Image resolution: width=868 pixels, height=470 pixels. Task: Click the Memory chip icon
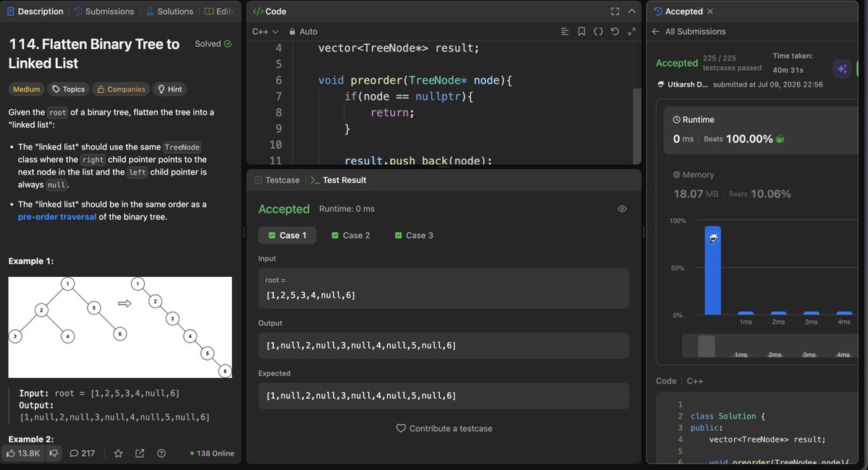pos(676,175)
